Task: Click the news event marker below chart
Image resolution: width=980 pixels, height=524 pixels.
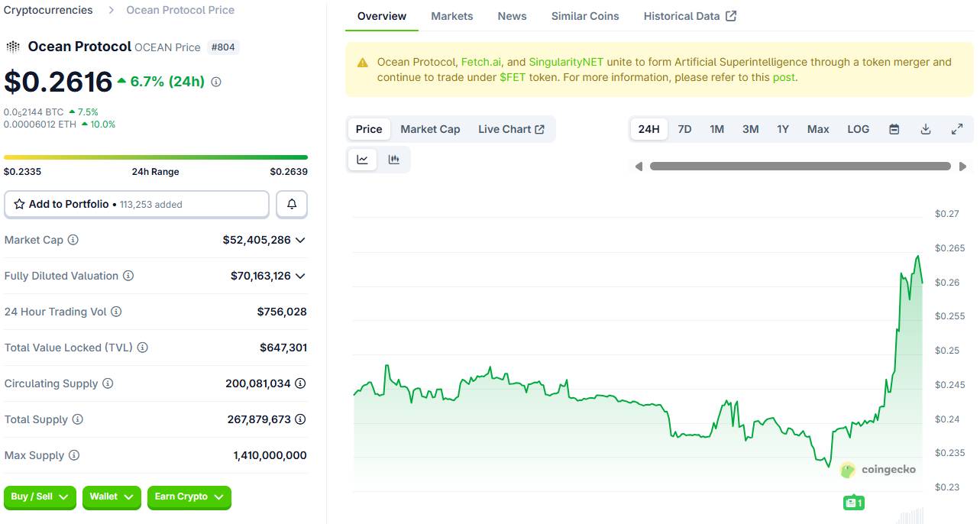Action: click(x=853, y=503)
